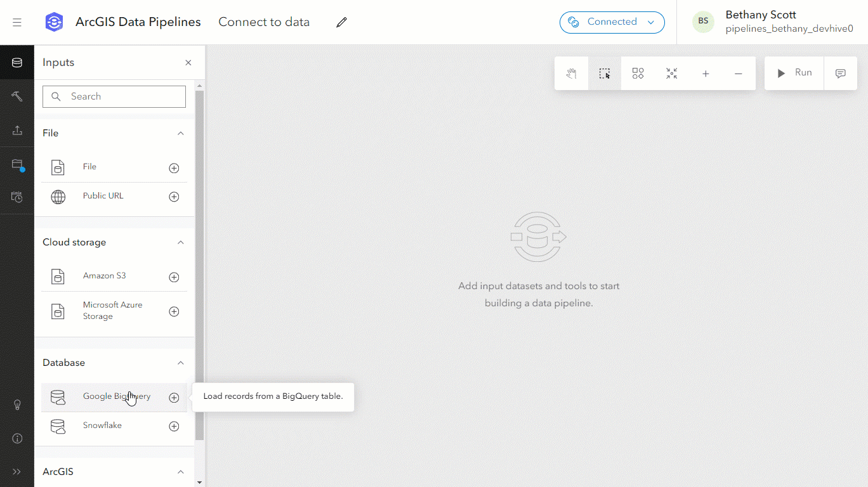This screenshot has width=868, height=487.
Task: Select the Google BigQuery item
Action: coord(114,397)
